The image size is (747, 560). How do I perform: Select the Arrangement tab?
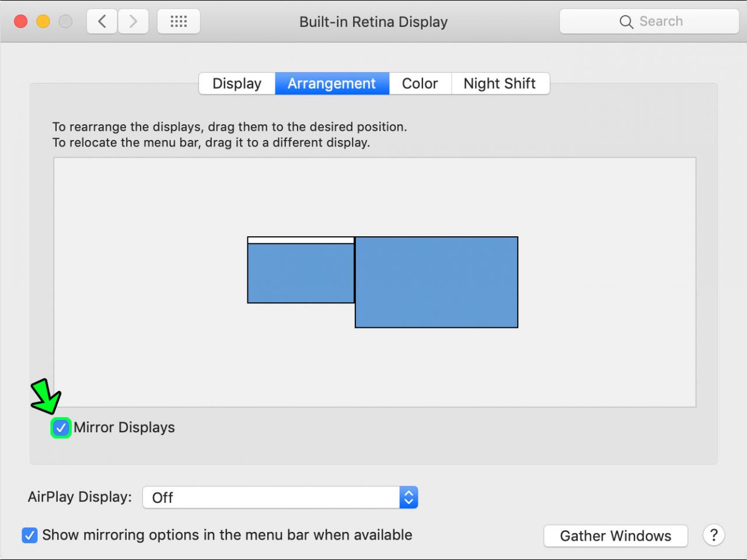click(x=331, y=83)
